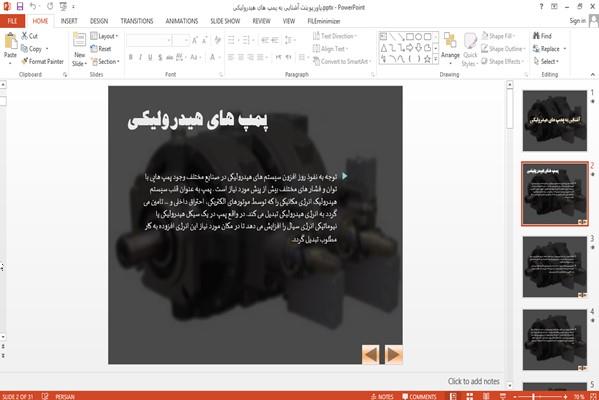The image size is (599, 400).
Task: Switch to the INSERT tab
Action: [x=69, y=21]
